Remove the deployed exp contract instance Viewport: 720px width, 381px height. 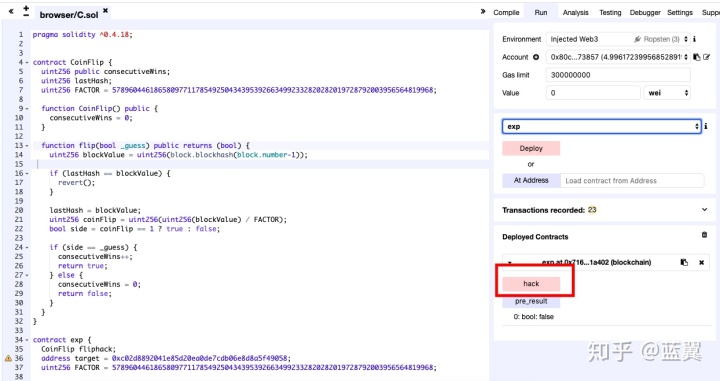[701, 263]
